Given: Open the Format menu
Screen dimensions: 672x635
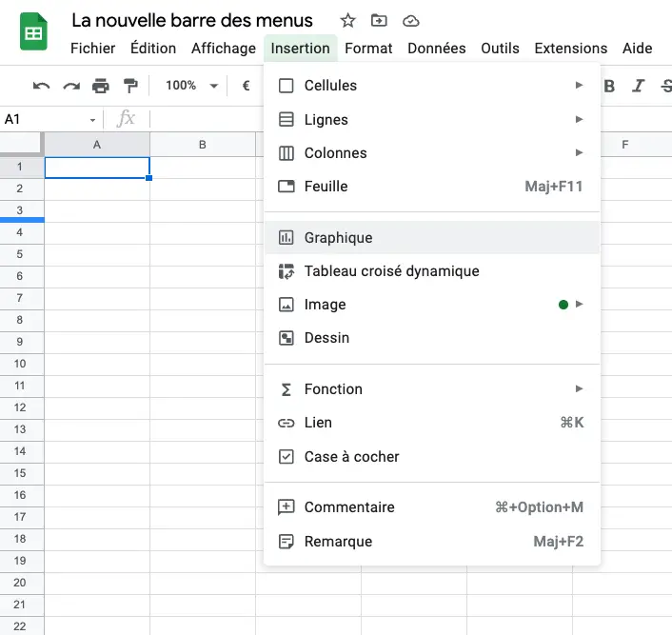Looking at the screenshot, I should 368,48.
